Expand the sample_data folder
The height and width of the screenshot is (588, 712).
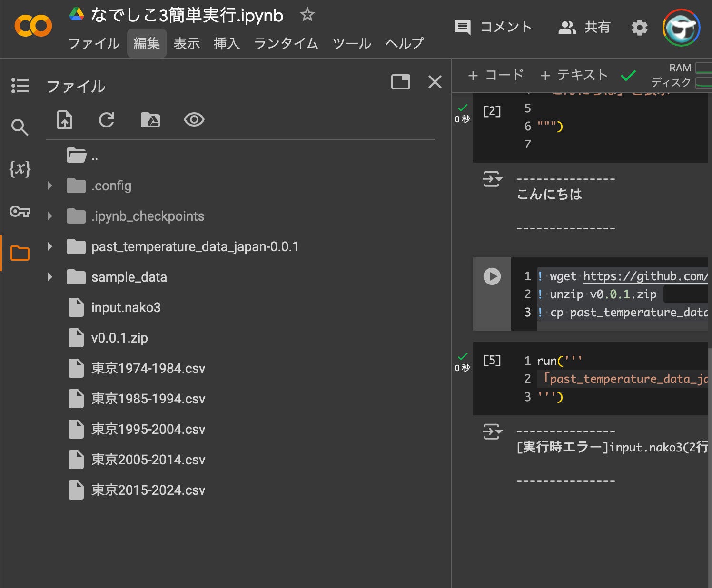coord(49,277)
